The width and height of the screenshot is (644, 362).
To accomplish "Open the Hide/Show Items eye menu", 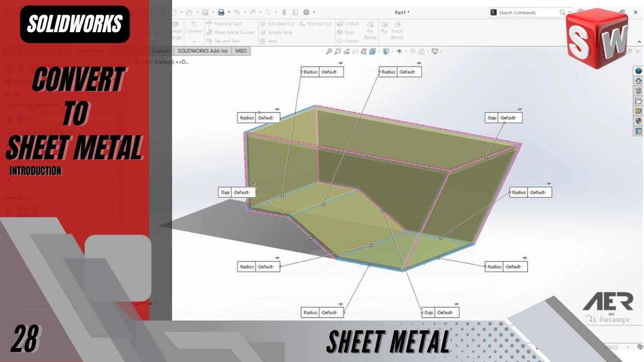I will tap(399, 51).
